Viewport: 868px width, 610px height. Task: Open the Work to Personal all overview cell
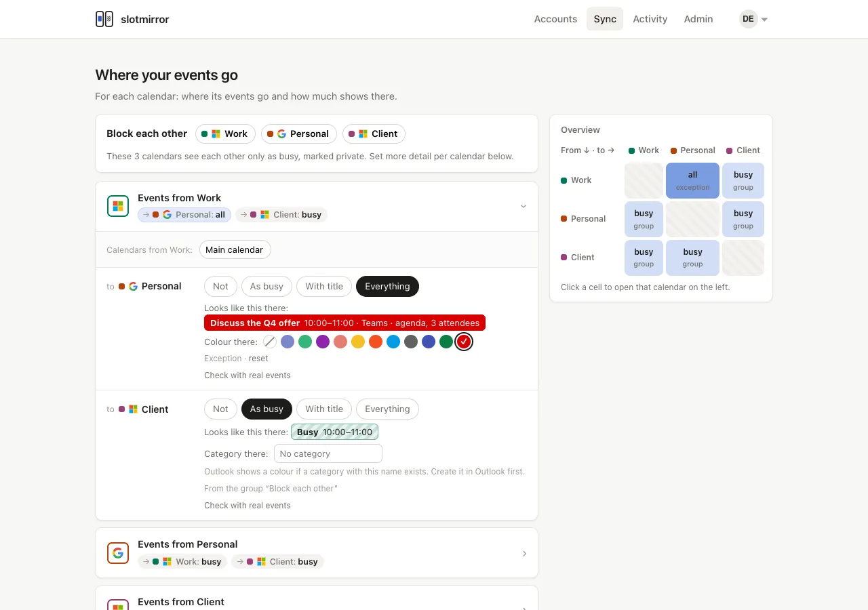click(692, 180)
